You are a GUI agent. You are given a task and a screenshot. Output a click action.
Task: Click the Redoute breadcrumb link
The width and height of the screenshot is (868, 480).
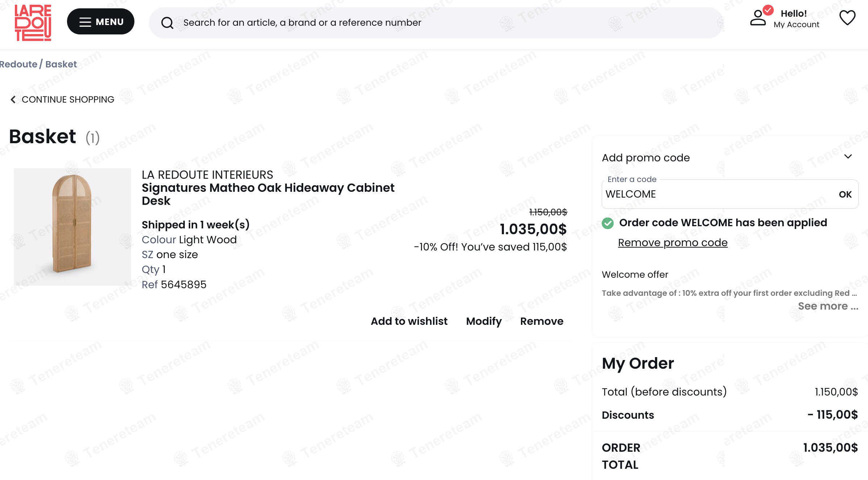18,64
